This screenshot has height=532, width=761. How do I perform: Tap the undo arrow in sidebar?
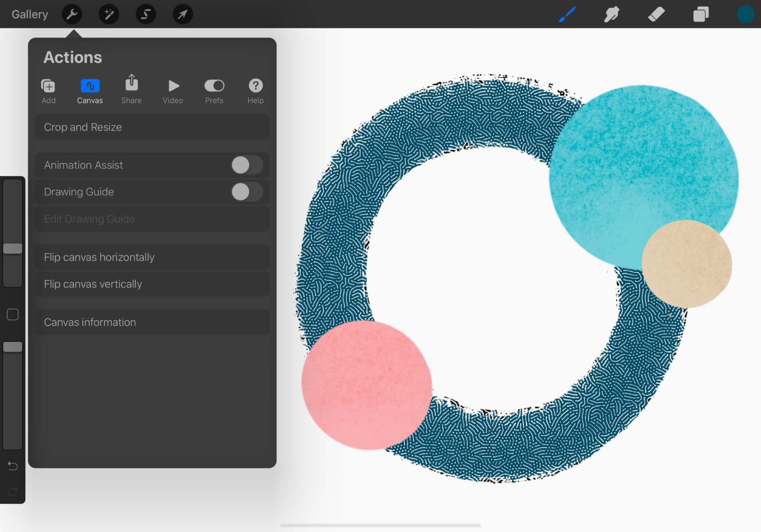(12, 466)
